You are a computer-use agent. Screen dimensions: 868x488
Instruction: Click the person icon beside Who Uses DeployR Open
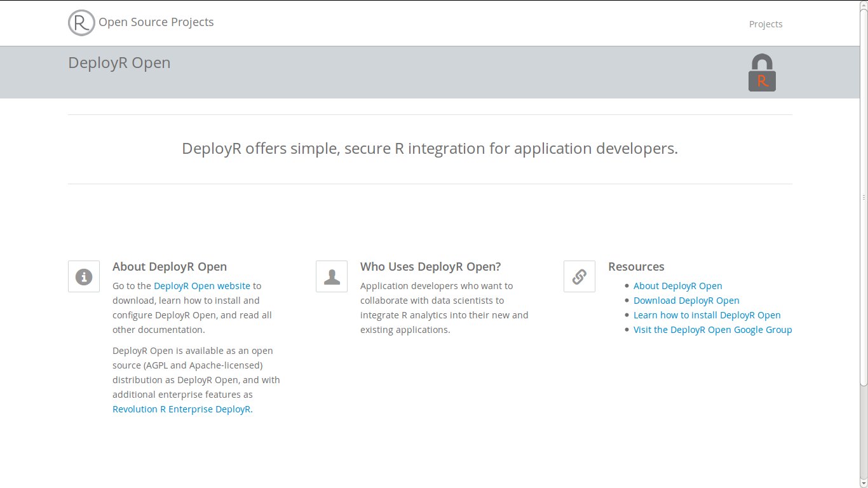coord(332,276)
